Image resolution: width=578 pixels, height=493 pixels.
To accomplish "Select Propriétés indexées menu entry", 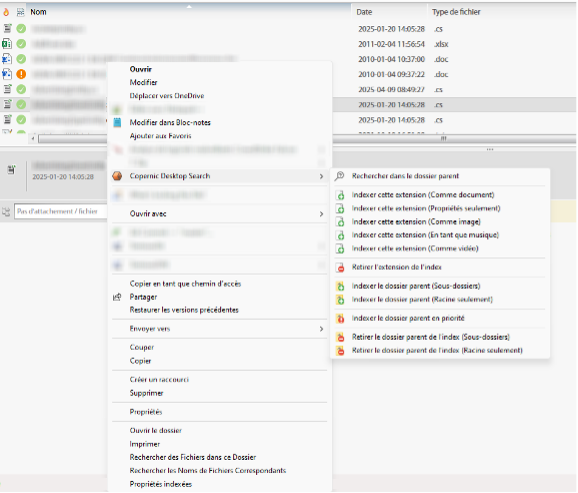I will point(160,484).
